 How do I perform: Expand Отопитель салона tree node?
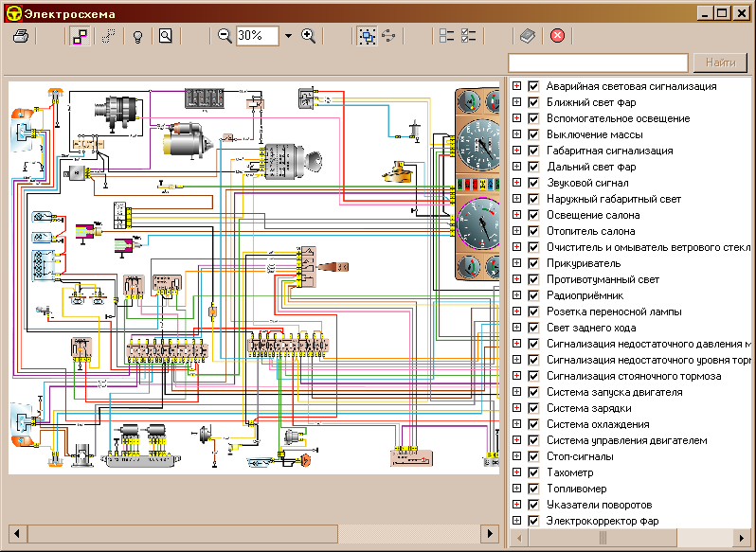click(516, 231)
